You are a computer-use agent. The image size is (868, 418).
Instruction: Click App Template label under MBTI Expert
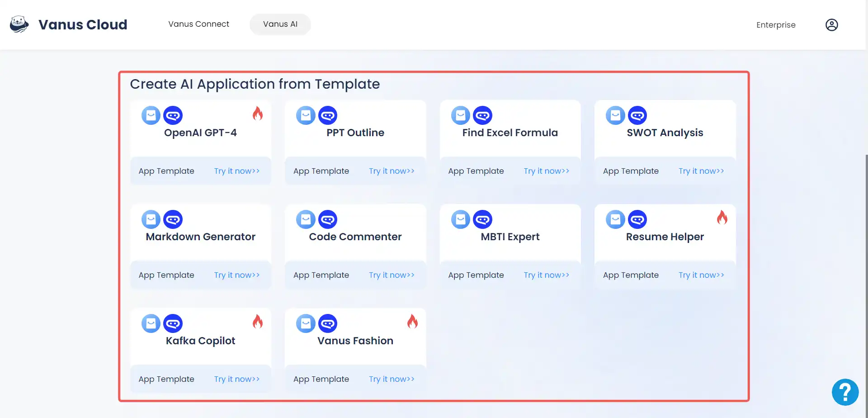point(476,275)
